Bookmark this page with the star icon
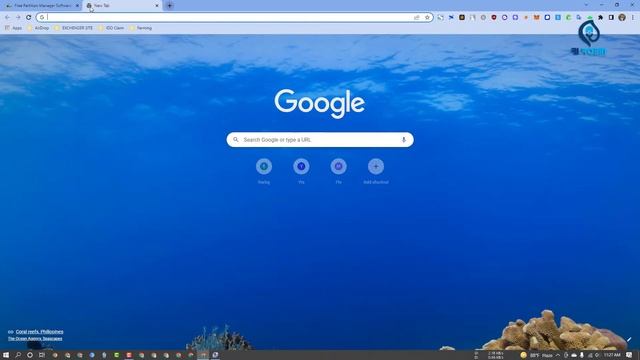 tap(427, 17)
